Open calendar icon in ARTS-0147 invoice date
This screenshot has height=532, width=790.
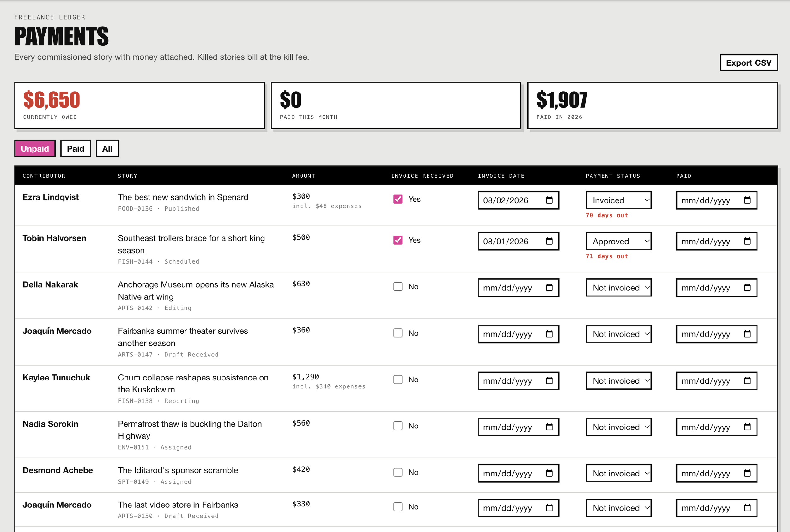pos(549,334)
